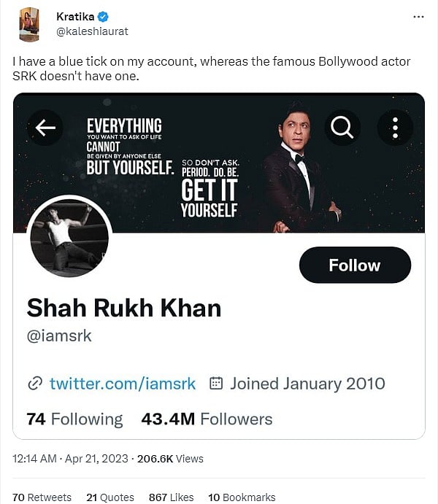The height and width of the screenshot is (504, 438).
Task: Open the tweet's more options ellipsis
Action: coord(418,16)
